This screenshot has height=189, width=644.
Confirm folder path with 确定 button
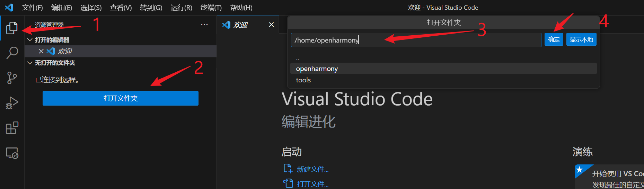pos(554,39)
